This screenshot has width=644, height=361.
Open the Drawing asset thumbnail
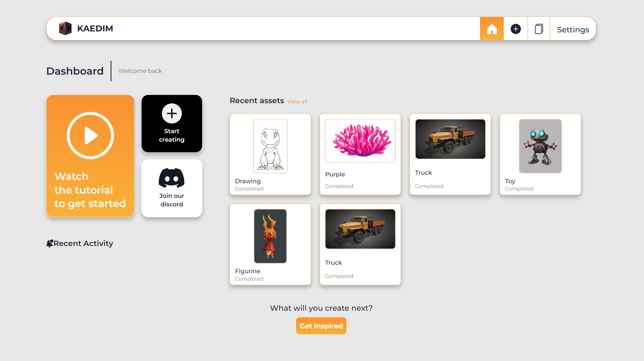tap(270, 146)
